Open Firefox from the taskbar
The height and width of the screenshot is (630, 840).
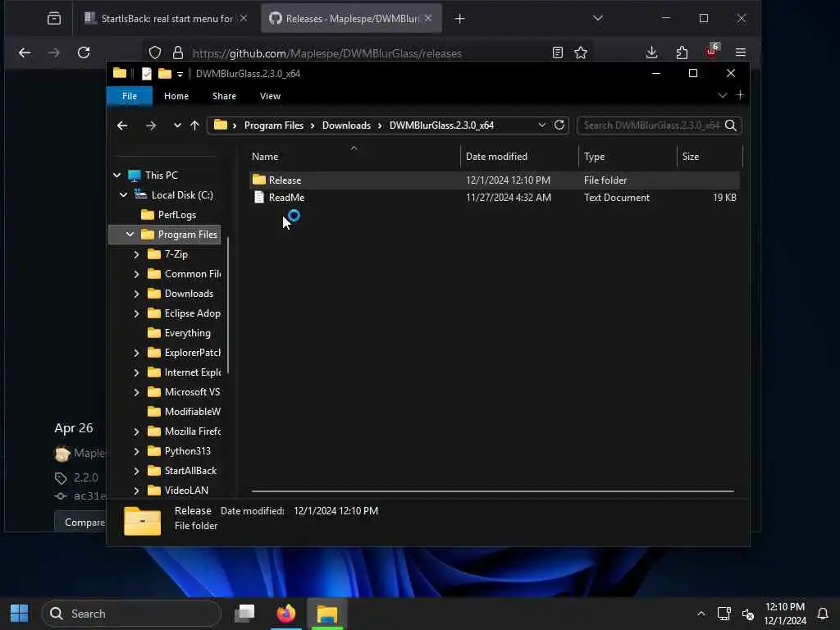click(x=286, y=614)
